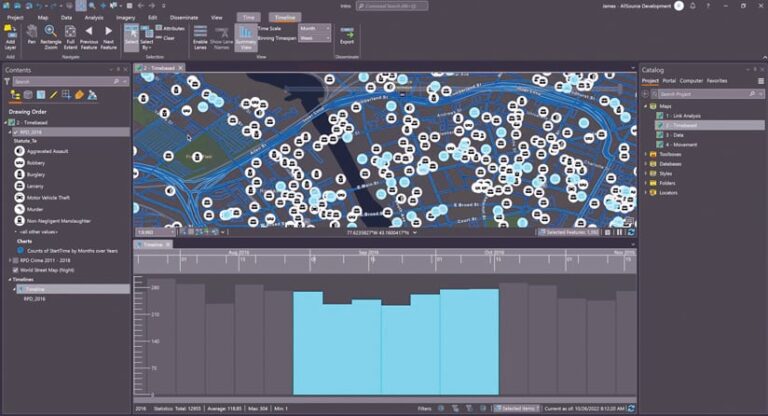Go to Next Feature
Image resolution: width=768 pixels, height=416 pixels.
(108, 37)
